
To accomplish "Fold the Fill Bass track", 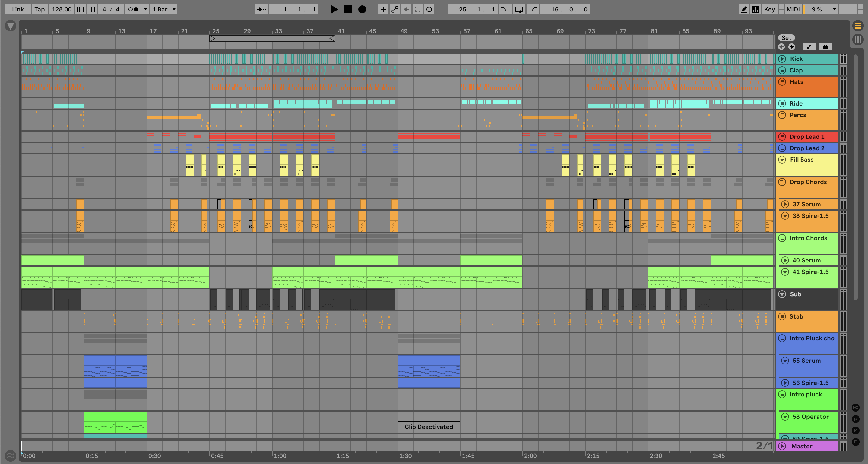I will (x=782, y=160).
